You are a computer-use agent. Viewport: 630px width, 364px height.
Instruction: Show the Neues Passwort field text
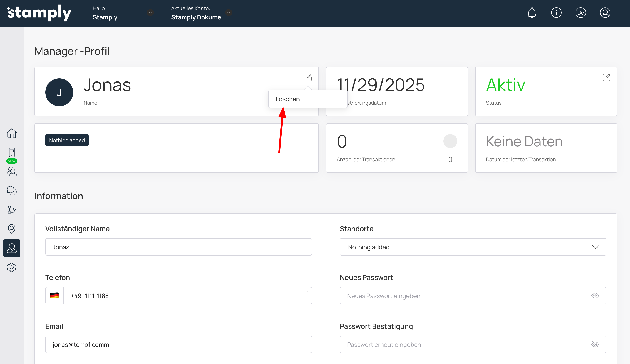click(595, 296)
